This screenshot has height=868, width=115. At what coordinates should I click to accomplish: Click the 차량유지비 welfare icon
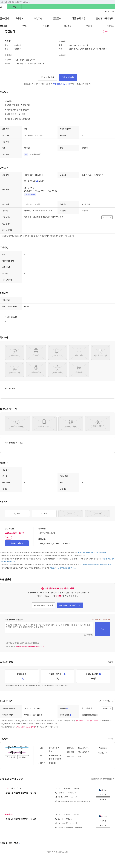(x=57, y=352)
